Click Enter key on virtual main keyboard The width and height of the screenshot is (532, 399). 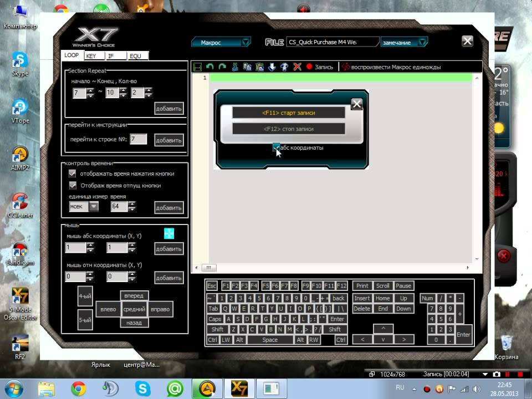[x=337, y=319]
